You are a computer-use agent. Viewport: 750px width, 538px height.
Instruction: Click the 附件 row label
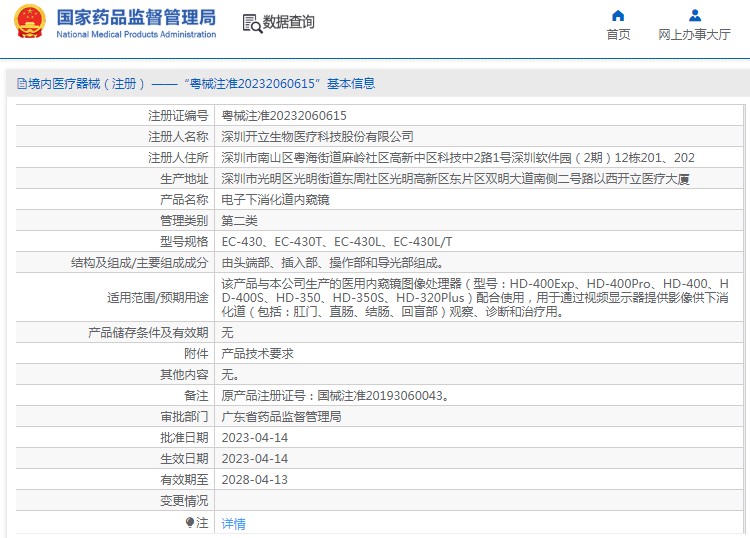(196, 354)
